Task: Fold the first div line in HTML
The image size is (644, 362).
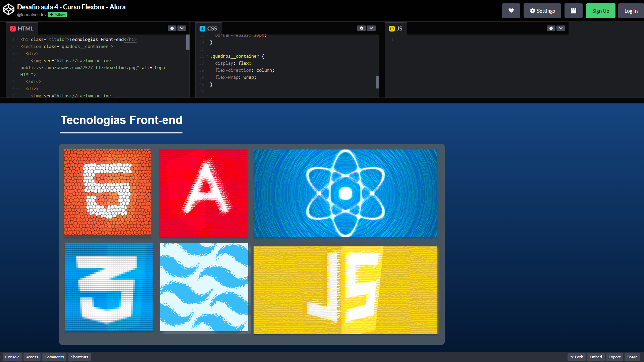Action: click(x=18, y=54)
